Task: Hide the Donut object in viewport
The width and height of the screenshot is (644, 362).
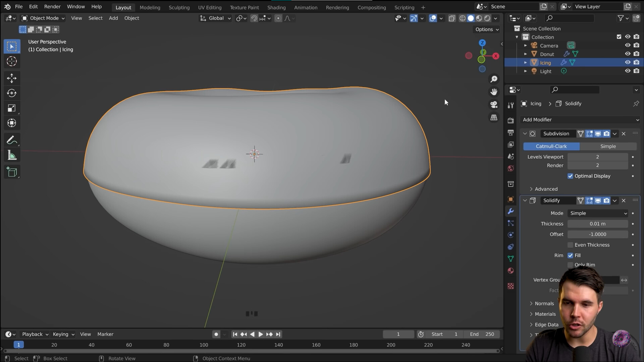Action: [628, 54]
